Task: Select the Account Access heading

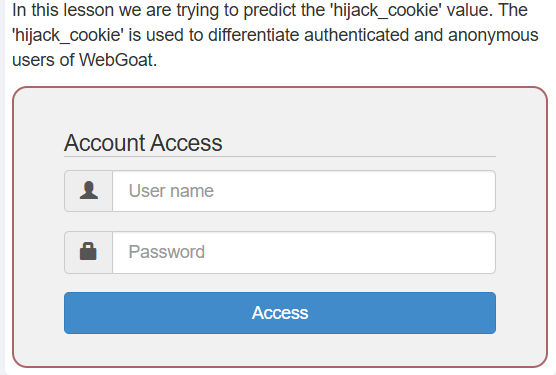Action: click(143, 143)
